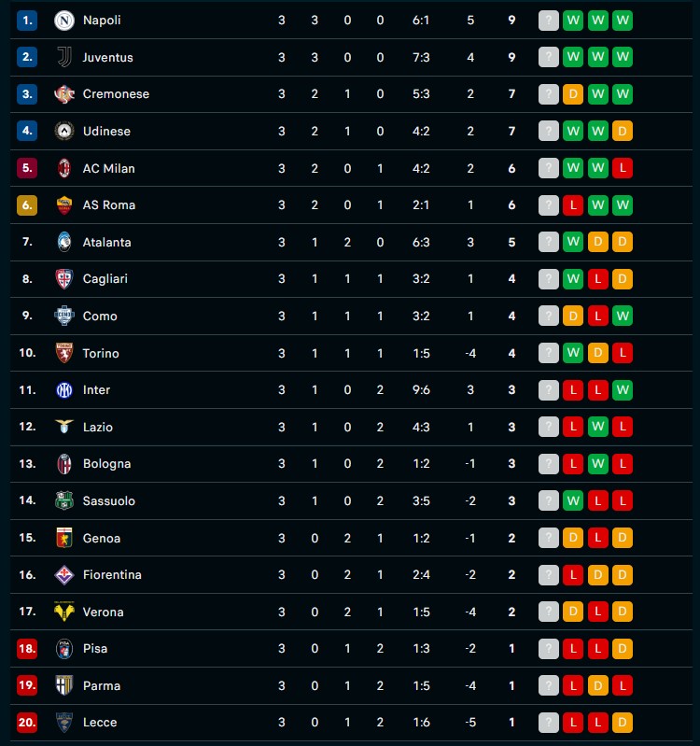
Task: Open Inter's green win result badge
Action: (x=623, y=390)
